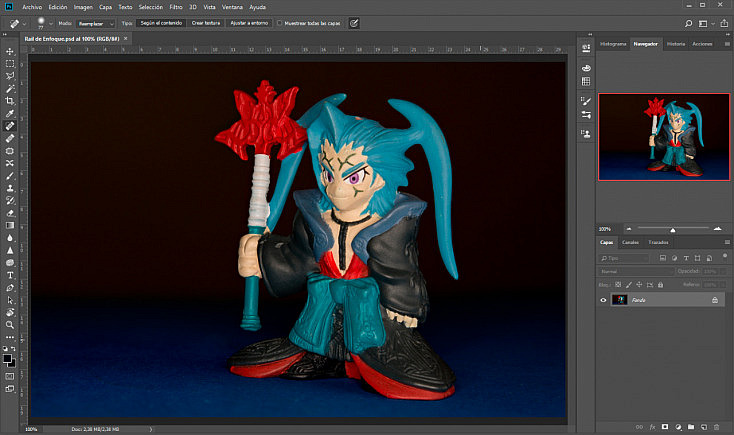
Task: Click the foreground color swatch
Action: click(x=7, y=359)
